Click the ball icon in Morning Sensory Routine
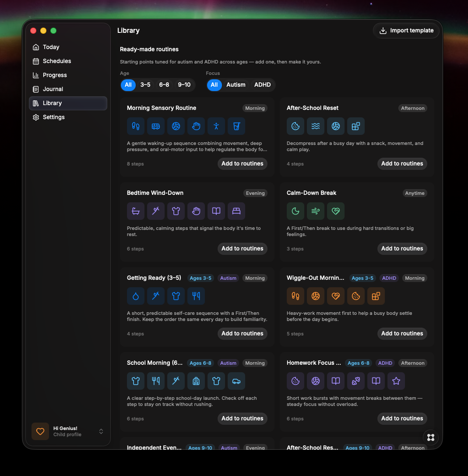 [x=176, y=126]
